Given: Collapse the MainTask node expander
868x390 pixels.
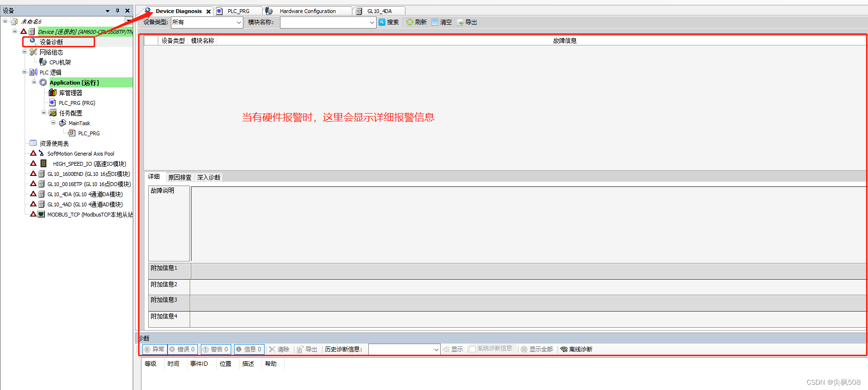Looking at the screenshot, I should coord(54,123).
